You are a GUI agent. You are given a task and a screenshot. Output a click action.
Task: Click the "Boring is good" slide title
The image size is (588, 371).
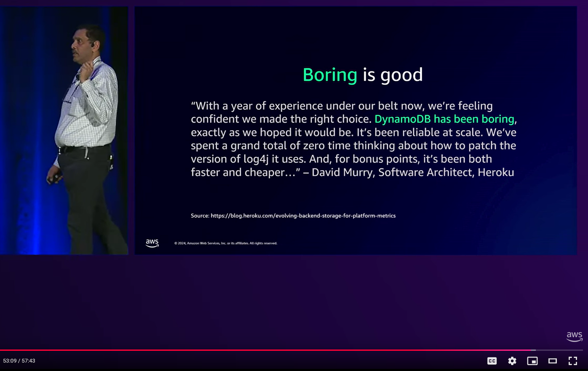[x=363, y=75]
